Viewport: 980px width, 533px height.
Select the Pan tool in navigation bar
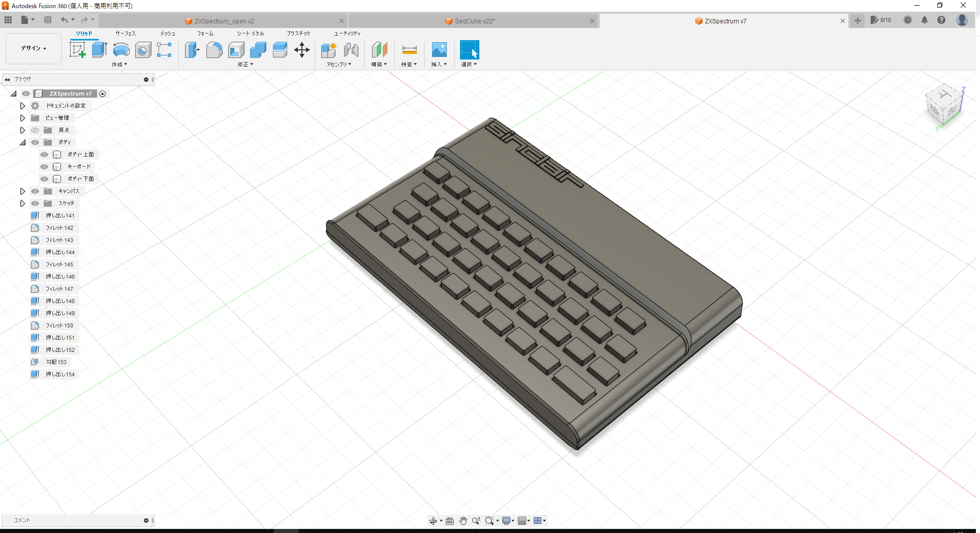[463, 520]
